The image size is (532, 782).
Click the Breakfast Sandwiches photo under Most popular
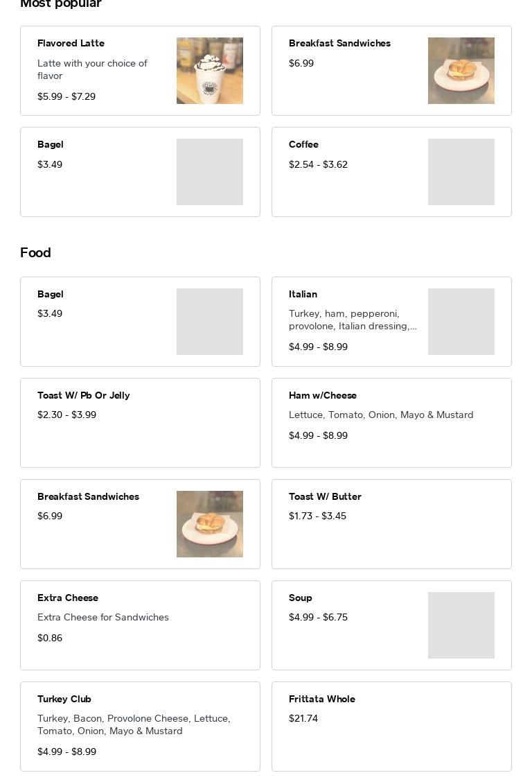pyautogui.click(x=461, y=71)
